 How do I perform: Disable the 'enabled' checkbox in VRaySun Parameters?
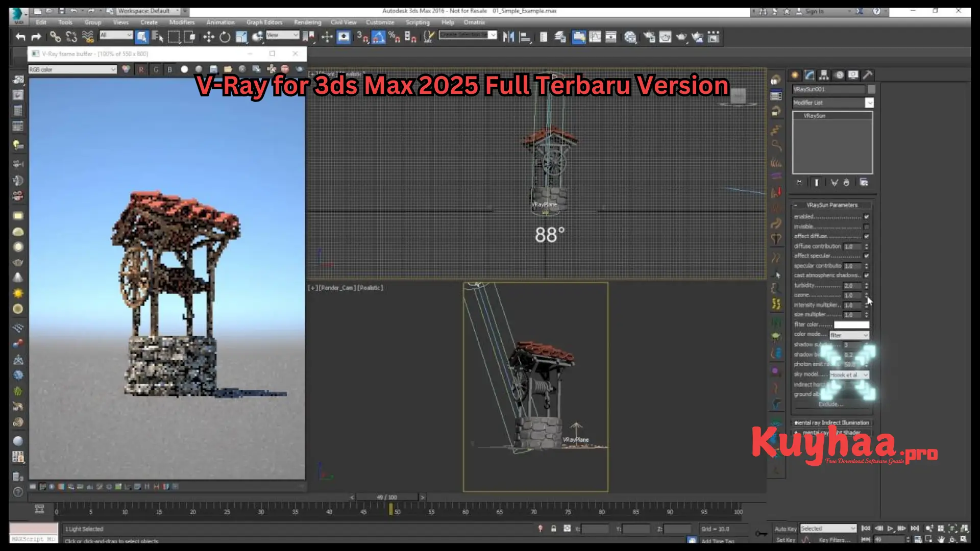click(866, 216)
